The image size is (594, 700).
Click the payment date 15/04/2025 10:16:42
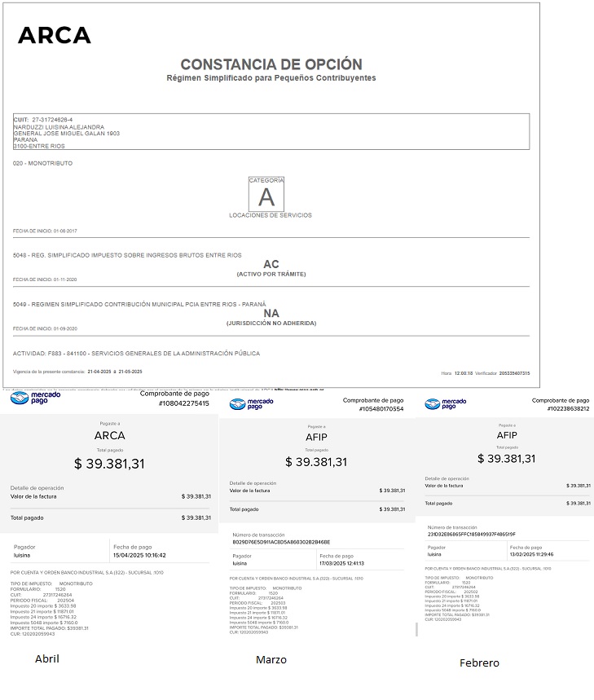click(139, 555)
